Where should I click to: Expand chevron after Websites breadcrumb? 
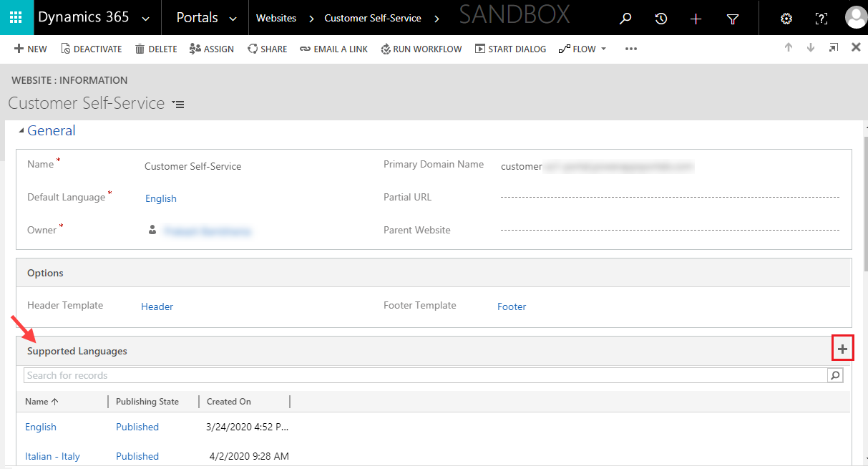click(x=311, y=19)
